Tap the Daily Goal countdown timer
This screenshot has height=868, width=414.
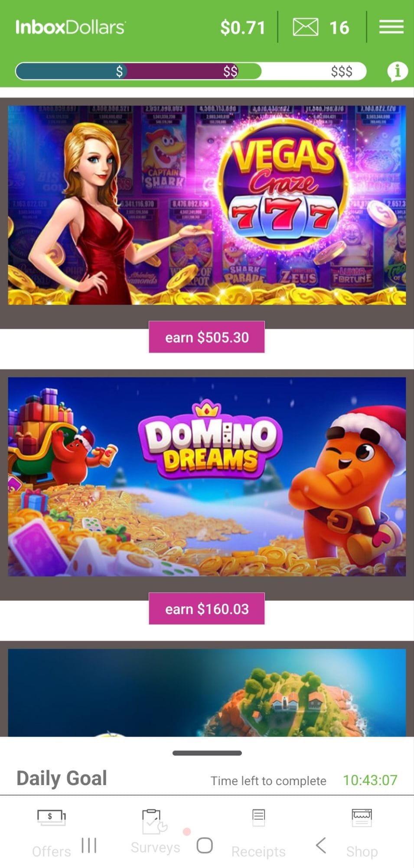coord(370,780)
